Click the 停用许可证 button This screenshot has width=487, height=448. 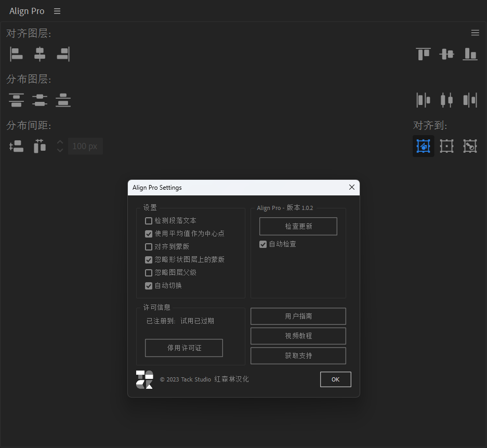[184, 348]
